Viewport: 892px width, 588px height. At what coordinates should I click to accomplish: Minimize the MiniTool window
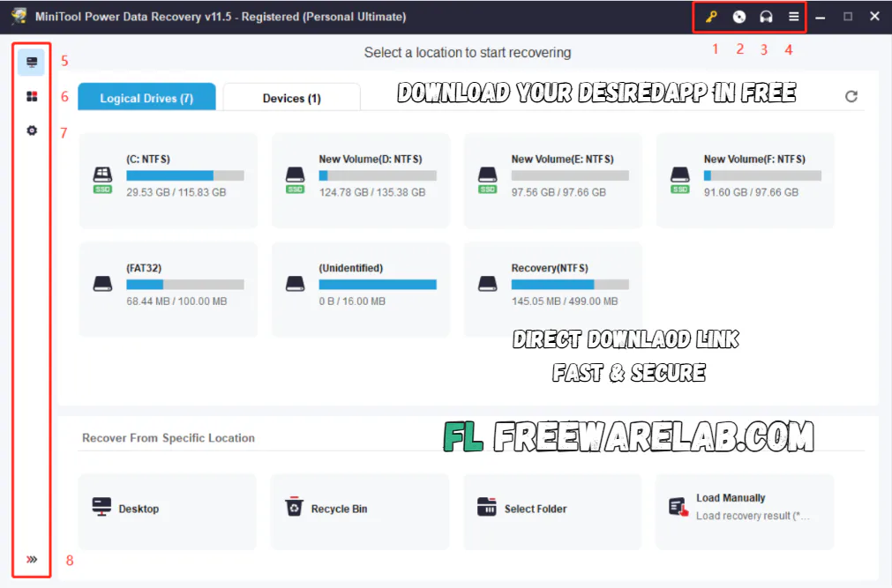pos(821,17)
